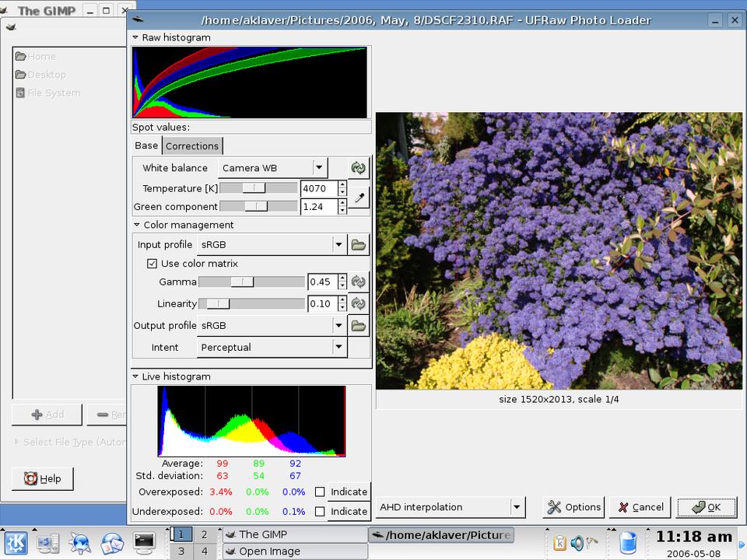Switch to the Corrections tab

pyautogui.click(x=192, y=146)
